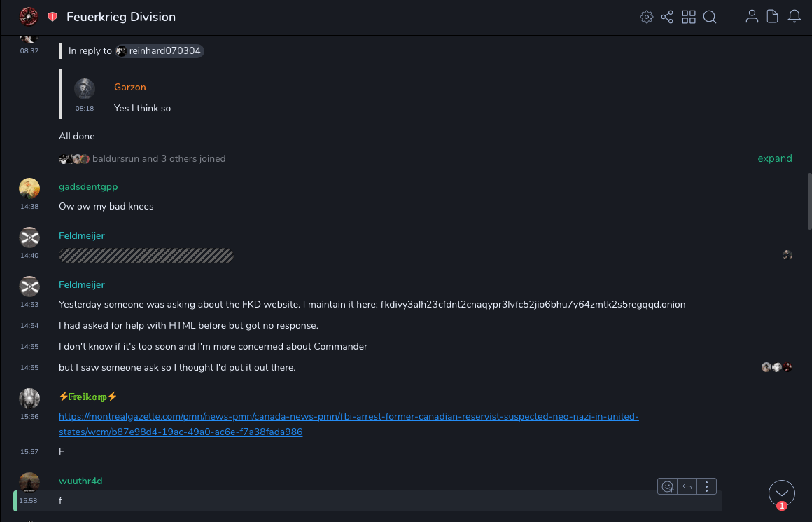Open notifications bell icon
Screen dimensions: 812x522
coord(794,17)
